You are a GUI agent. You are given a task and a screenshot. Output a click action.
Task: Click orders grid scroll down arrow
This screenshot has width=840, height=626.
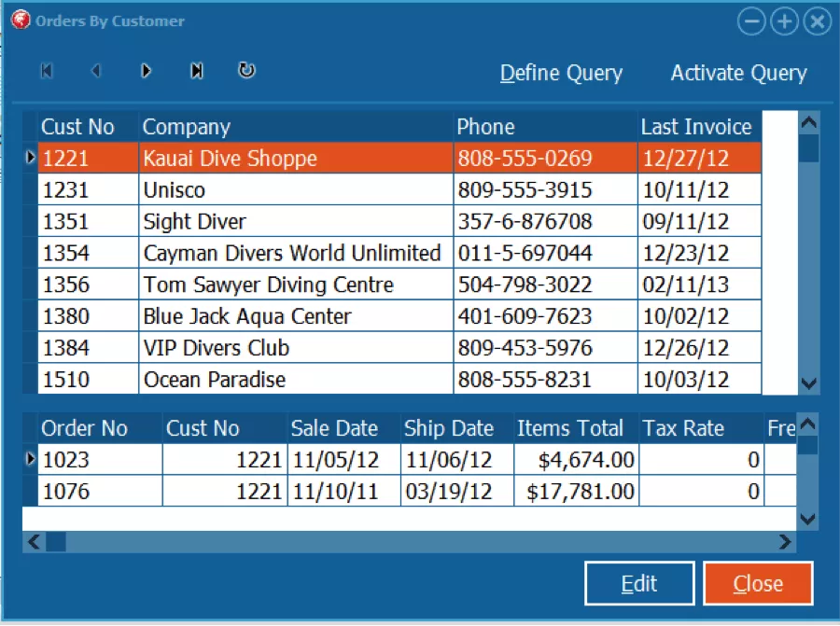(808, 519)
